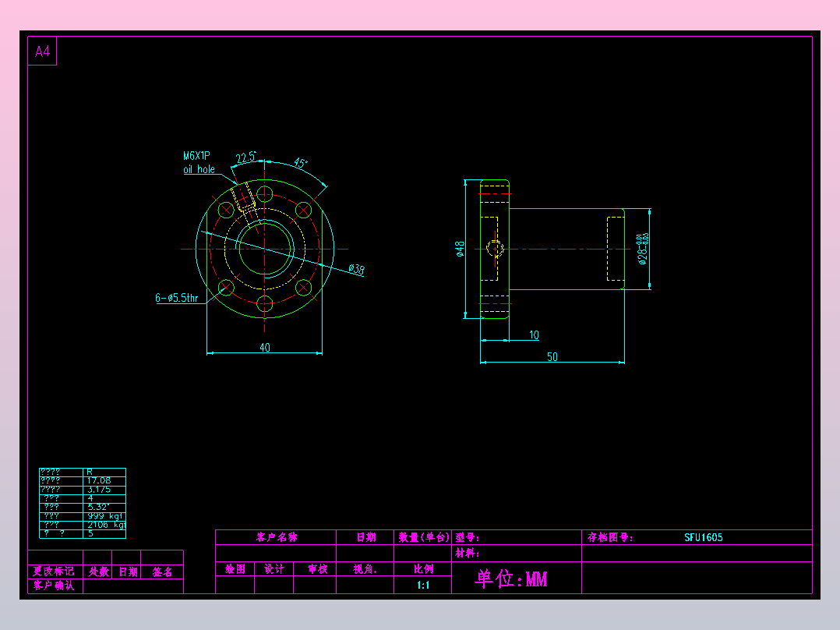840x630 pixels.
Task: Select the 比例 scale header
Action: 423,569
